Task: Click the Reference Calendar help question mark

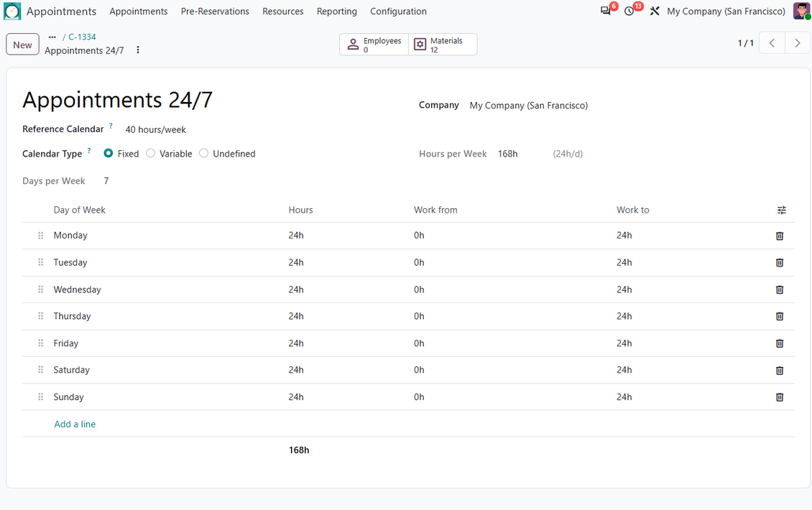Action: [x=111, y=126]
